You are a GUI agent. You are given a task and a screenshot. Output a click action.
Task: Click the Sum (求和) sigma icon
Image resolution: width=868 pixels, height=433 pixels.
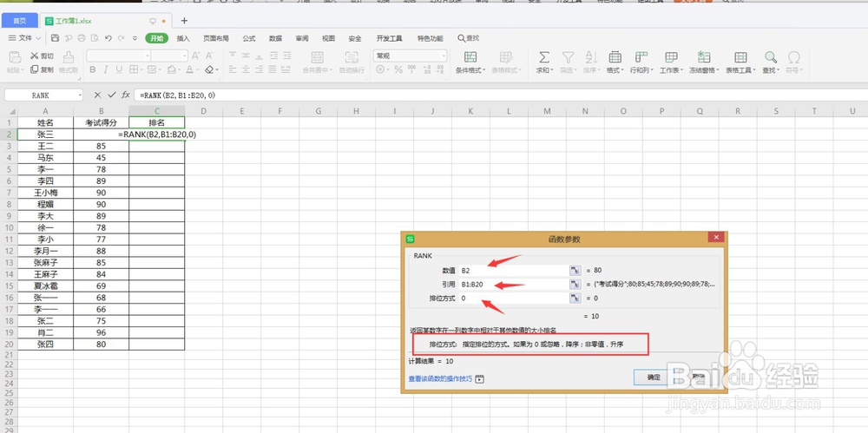(544, 57)
